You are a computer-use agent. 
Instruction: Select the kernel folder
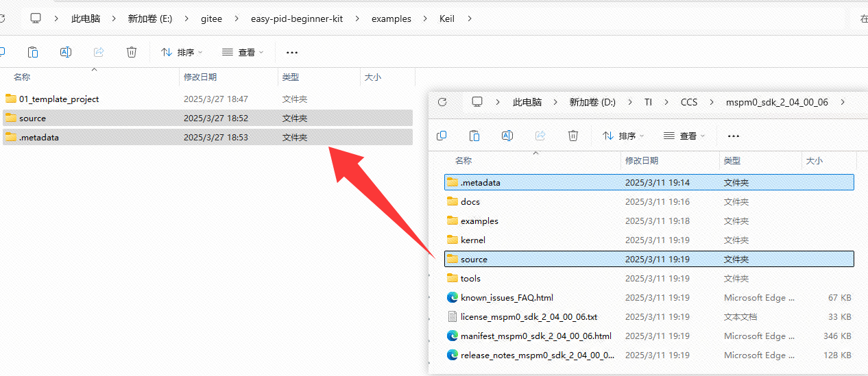click(x=649, y=240)
